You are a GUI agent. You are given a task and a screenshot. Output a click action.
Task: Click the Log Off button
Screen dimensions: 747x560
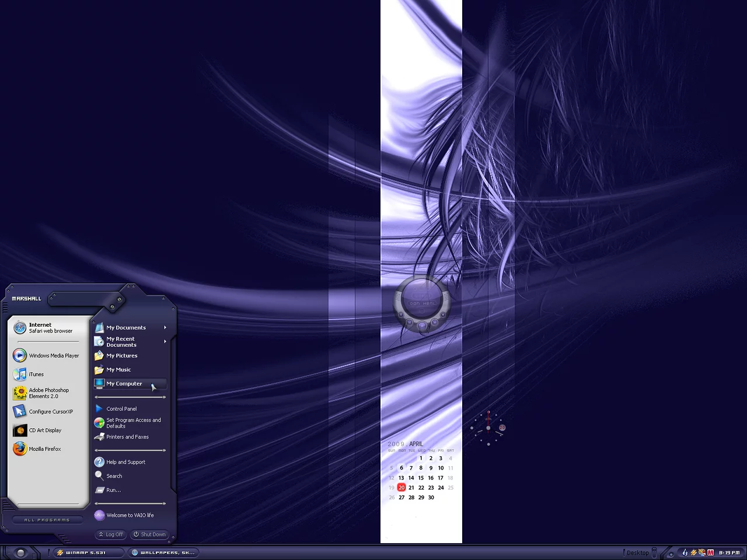[111, 534]
